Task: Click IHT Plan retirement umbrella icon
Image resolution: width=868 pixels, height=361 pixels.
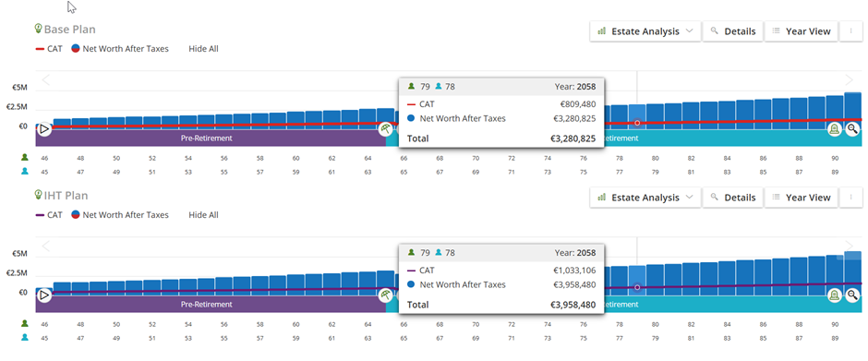Action: 385,295
